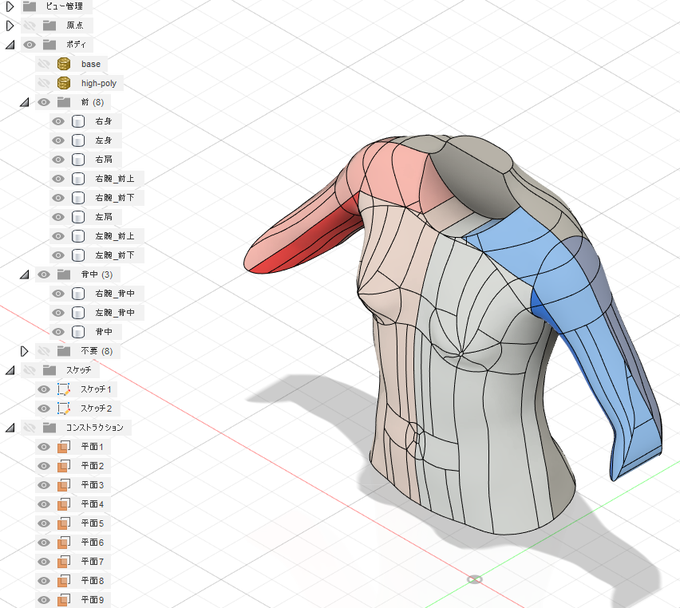The height and width of the screenshot is (608, 680).
Task: Hide the 左肩 body
Action: pos(58,217)
